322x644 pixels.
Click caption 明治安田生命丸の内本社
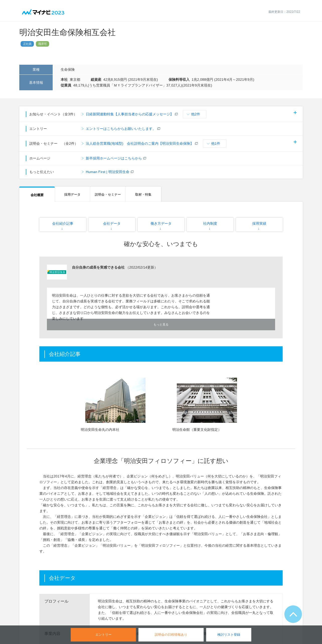pyautogui.click(x=100, y=430)
